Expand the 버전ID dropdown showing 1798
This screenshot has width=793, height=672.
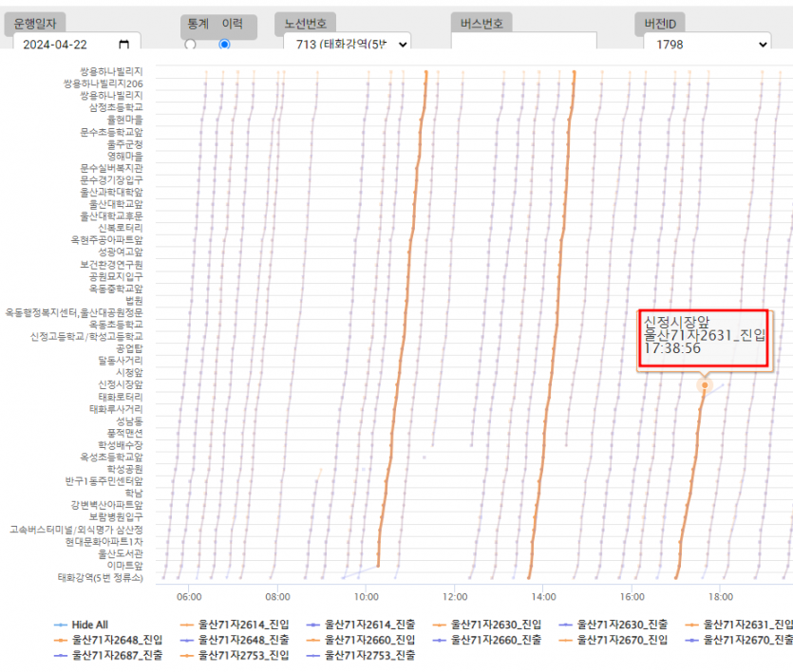[x=706, y=45]
